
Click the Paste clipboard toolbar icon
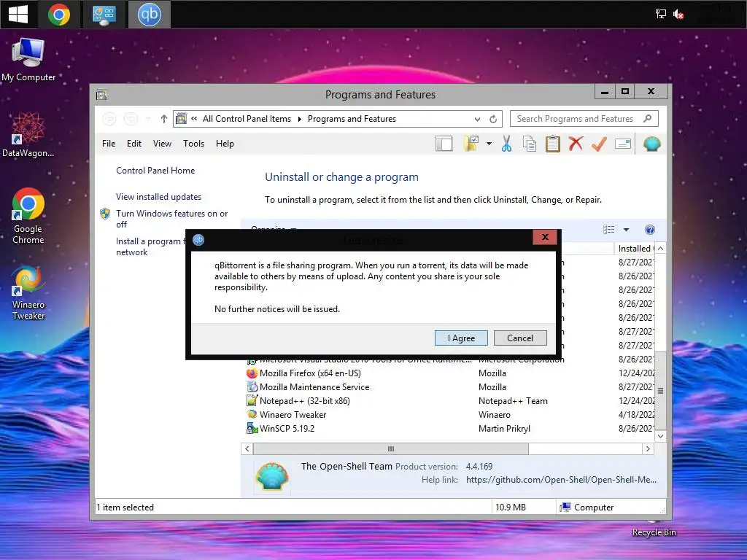pos(553,144)
